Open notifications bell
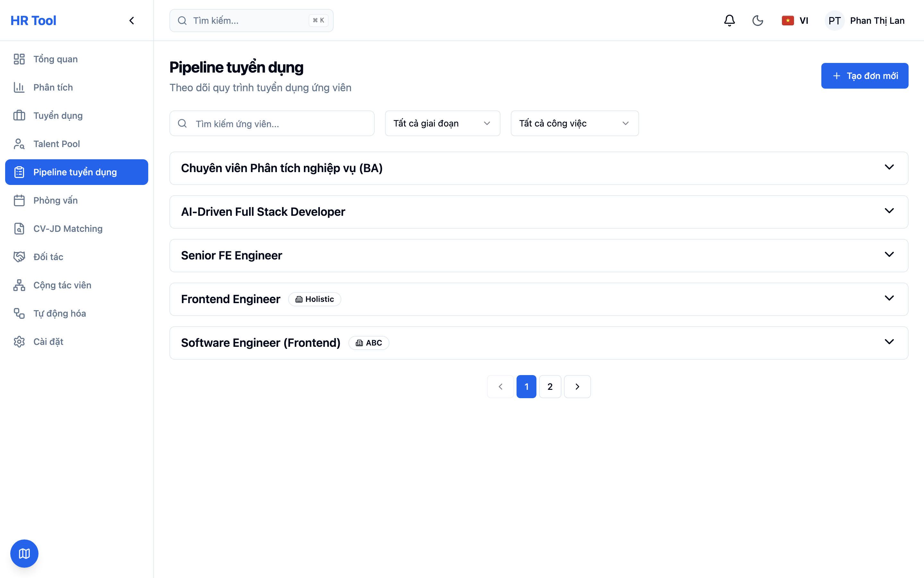Screen dimensions: 924x578 click(x=729, y=21)
